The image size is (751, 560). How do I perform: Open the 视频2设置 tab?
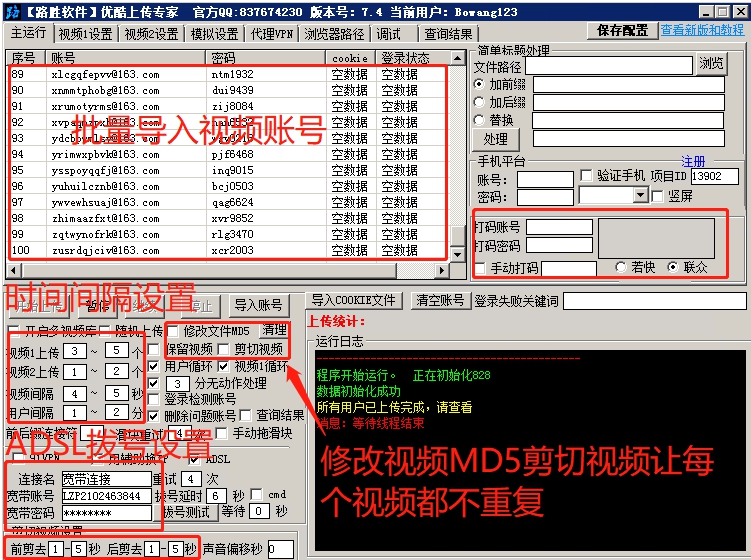pyautogui.click(x=151, y=34)
